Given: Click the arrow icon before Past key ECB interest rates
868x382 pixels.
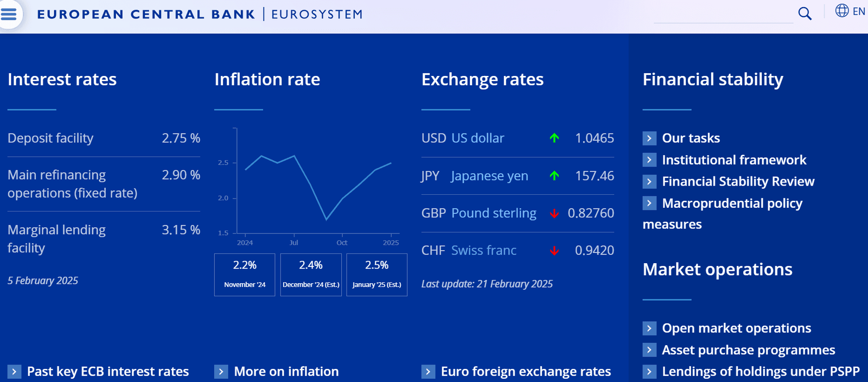Looking at the screenshot, I should (14, 372).
